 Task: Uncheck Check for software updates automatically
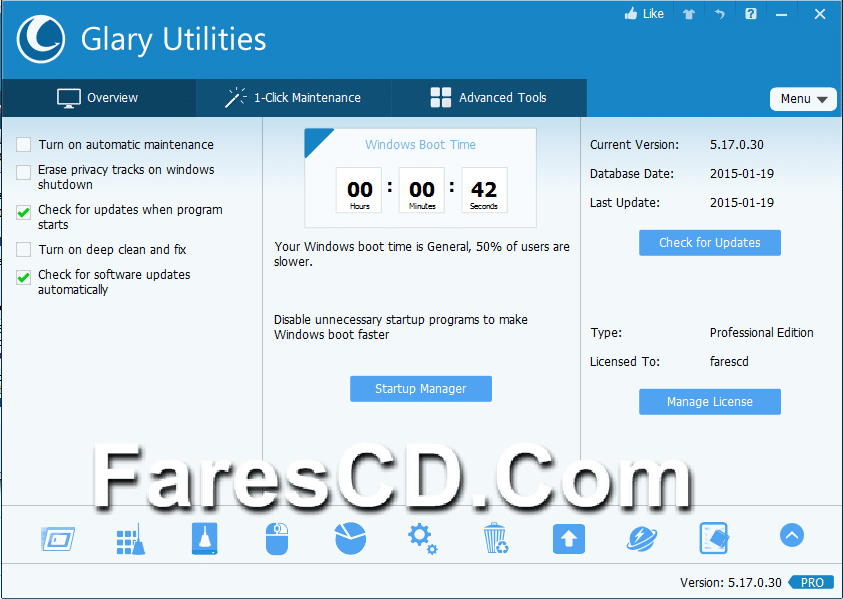(x=24, y=277)
